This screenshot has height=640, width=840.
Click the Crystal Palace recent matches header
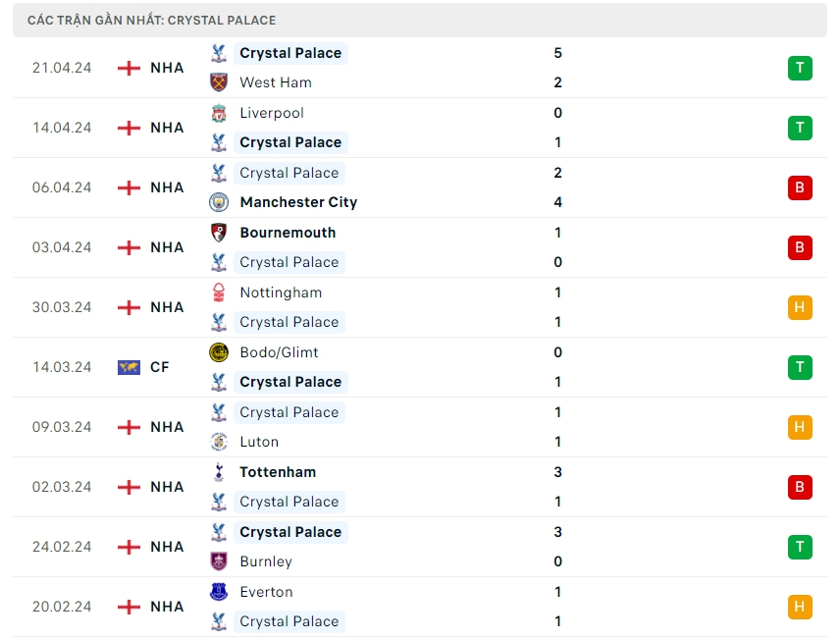[x=152, y=20]
